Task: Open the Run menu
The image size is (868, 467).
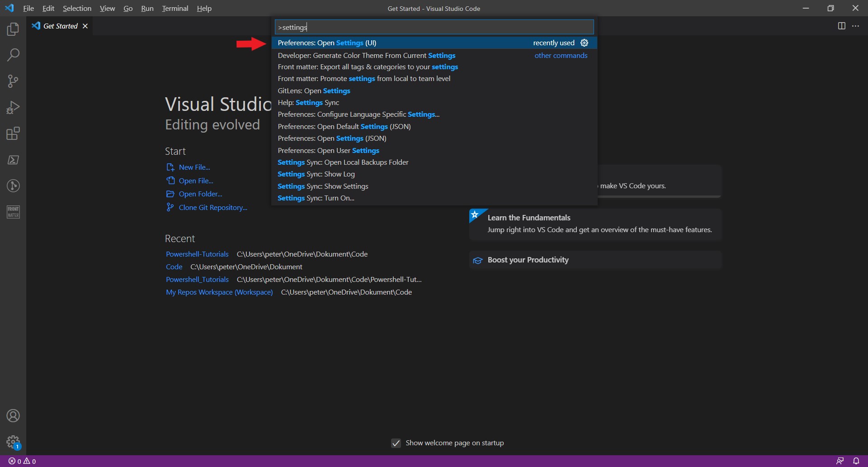Action: (147, 8)
